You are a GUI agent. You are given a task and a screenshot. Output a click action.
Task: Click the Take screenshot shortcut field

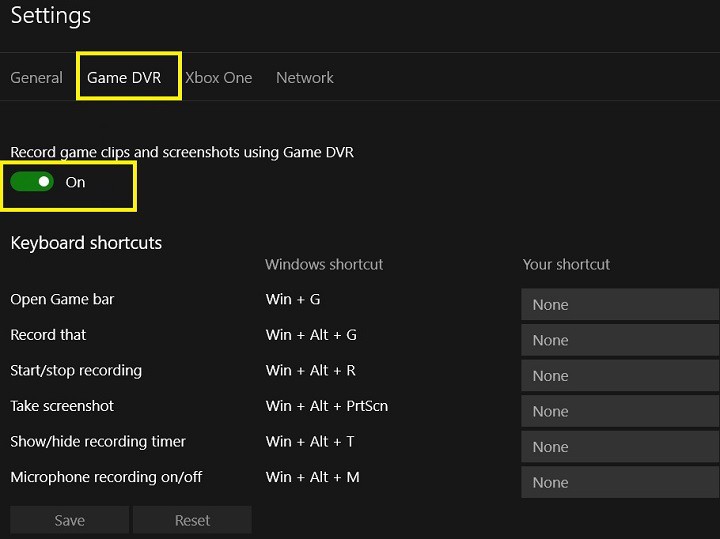coord(620,411)
